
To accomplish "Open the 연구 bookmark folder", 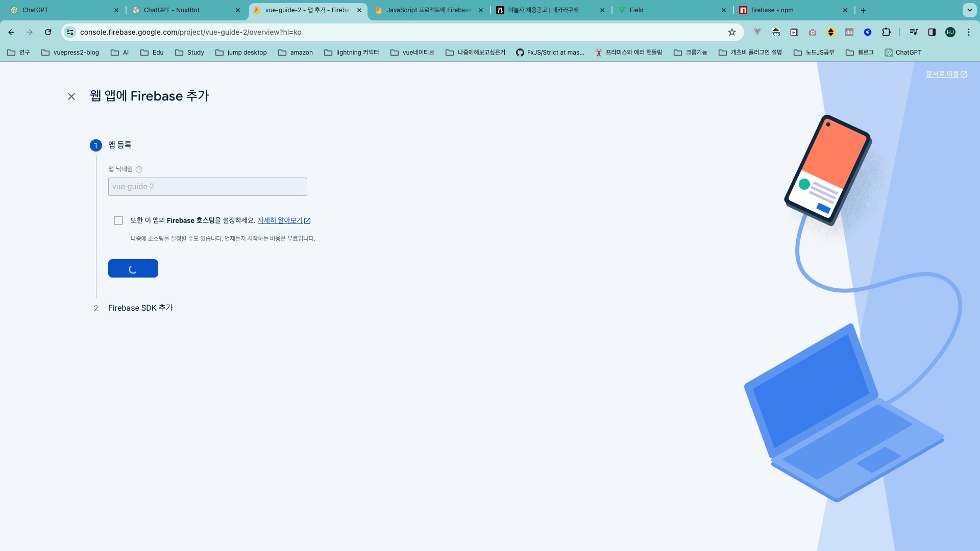I will pos(18,53).
